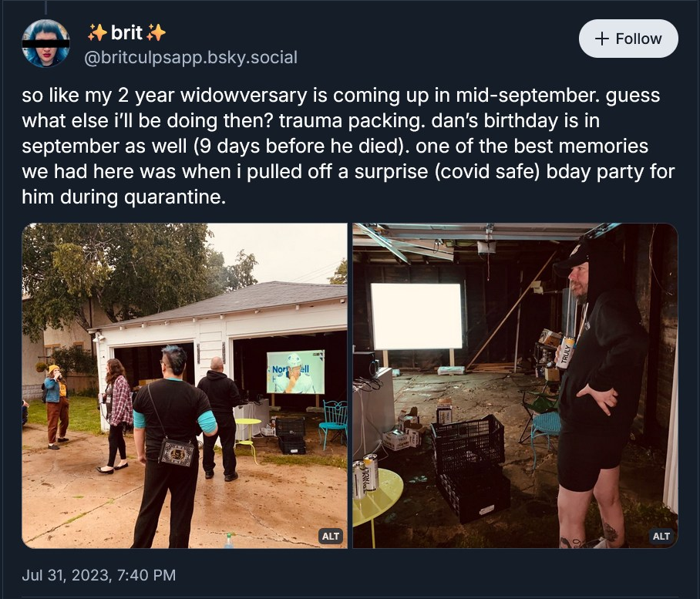Open the outdoor garage party photo
This screenshot has width=700, height=599.
pos(184,385)
